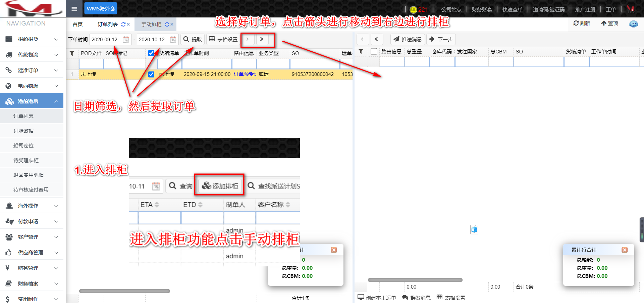Click the 订单预受理 link in row 1
Viewport: 644px width, 303px height.
pos(245,74)
